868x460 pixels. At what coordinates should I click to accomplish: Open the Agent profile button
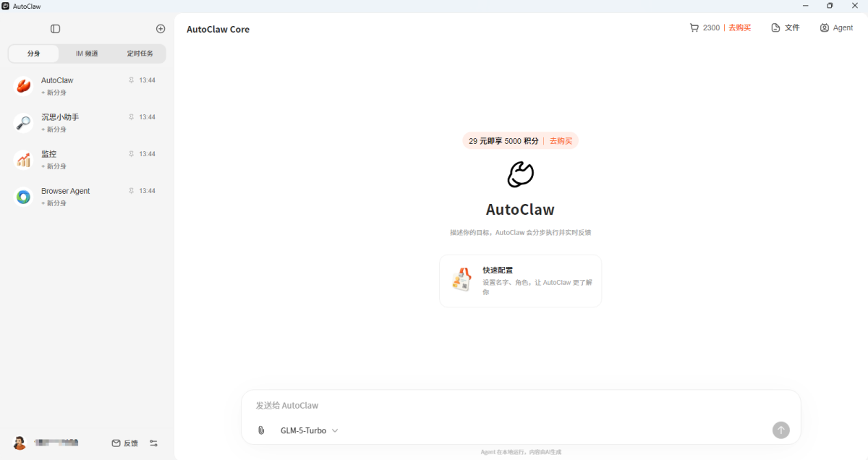[x=836, y=27]
